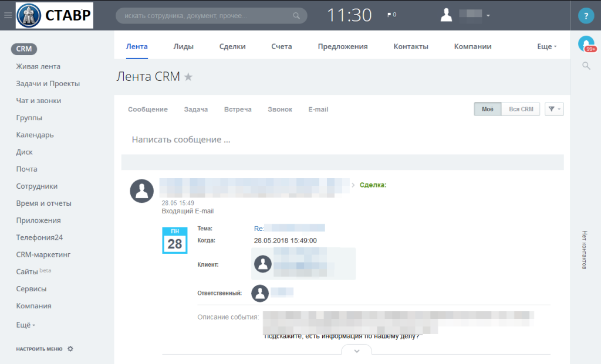Click the client avatar in Клиент row
This screenshot has width=601, height=364.
tap(263, 264)
